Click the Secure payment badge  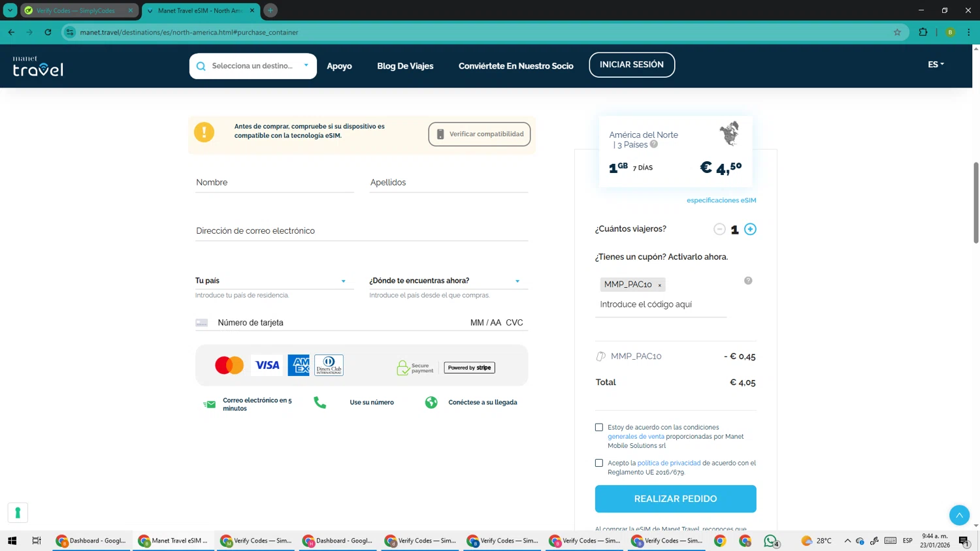(x=415, y=368)
